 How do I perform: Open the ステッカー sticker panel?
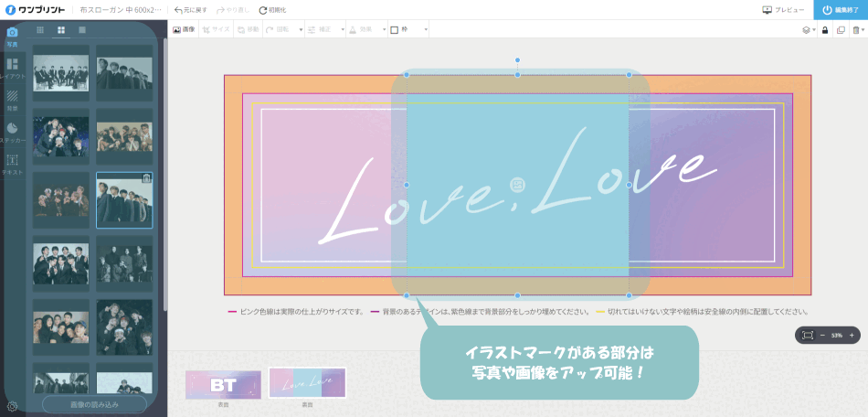(12, 132)
